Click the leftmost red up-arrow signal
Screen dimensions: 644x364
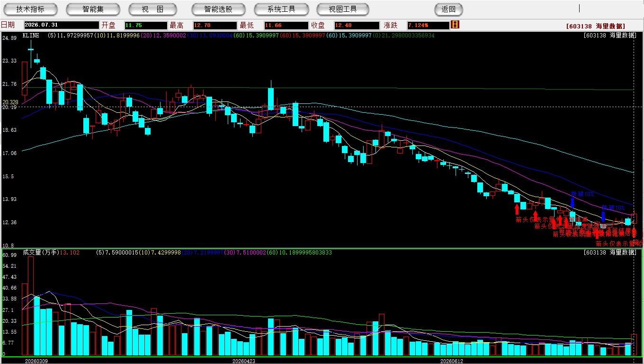517,209
